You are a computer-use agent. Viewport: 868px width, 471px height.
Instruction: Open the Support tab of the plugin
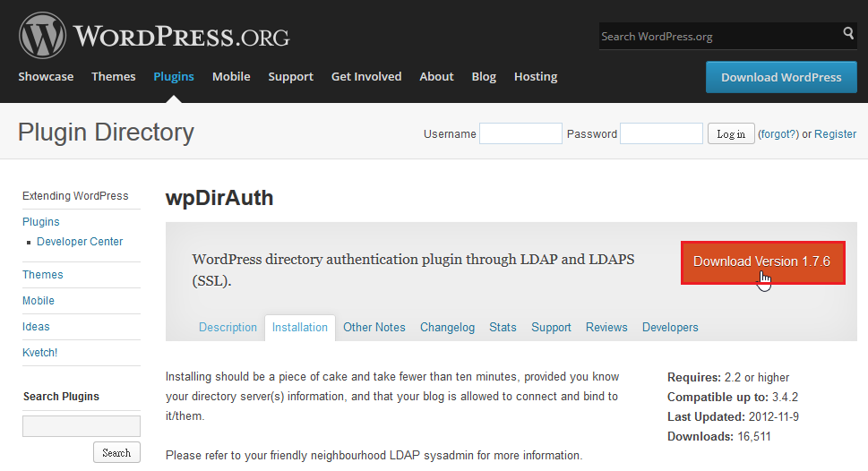pyautogui.click(x=552, y=327)
